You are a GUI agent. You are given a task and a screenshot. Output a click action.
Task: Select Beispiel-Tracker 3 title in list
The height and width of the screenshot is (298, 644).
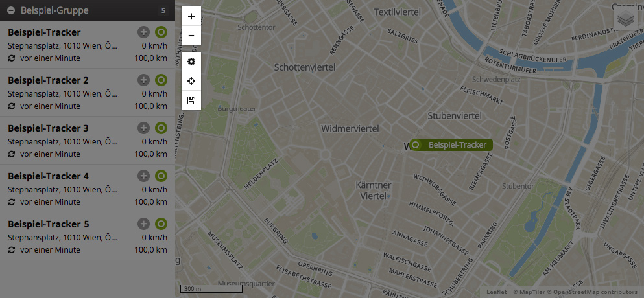click(48, 128)
